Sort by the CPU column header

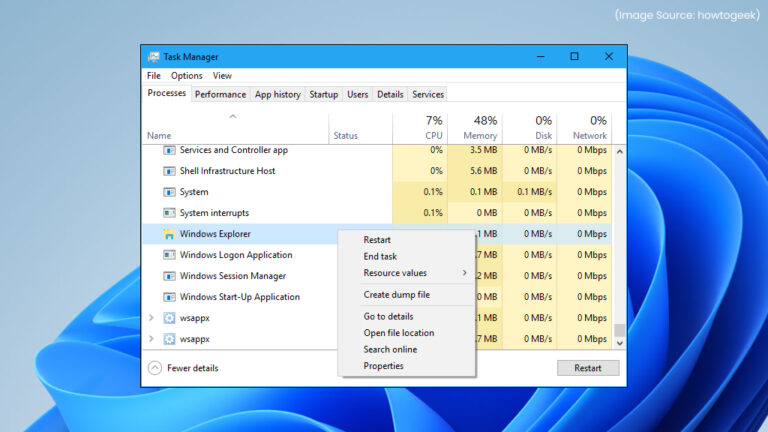point(433,136)
